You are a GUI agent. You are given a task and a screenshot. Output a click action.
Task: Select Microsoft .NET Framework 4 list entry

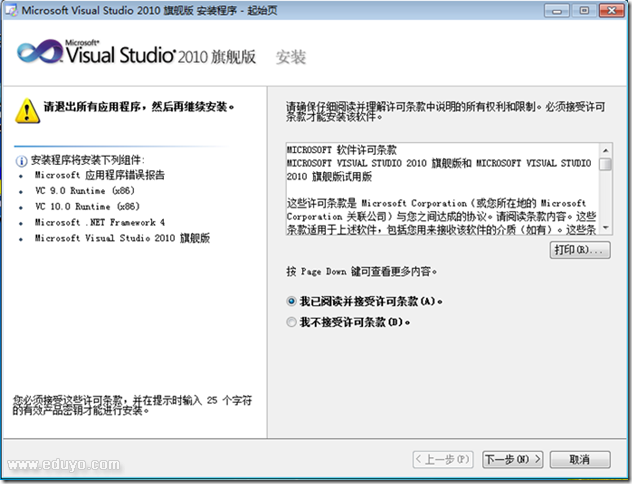100,222
